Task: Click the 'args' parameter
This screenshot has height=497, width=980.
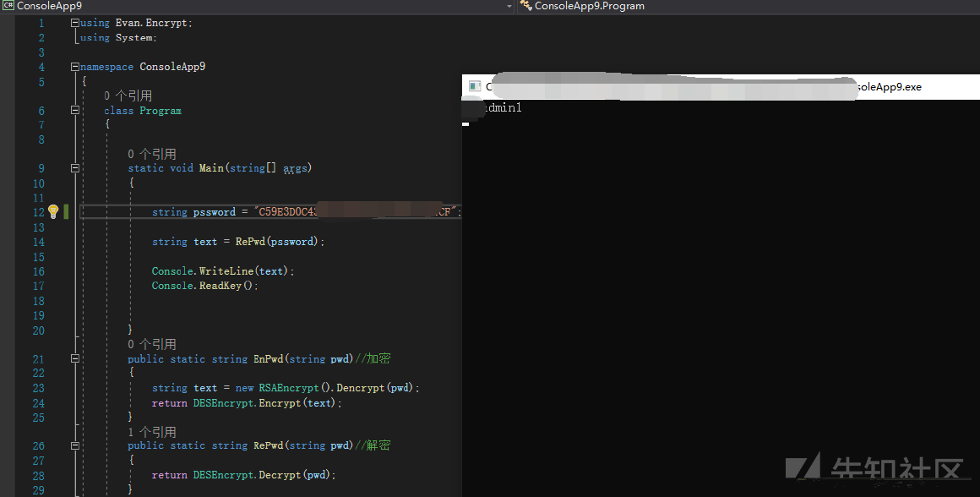Action: tap(295, 168)
